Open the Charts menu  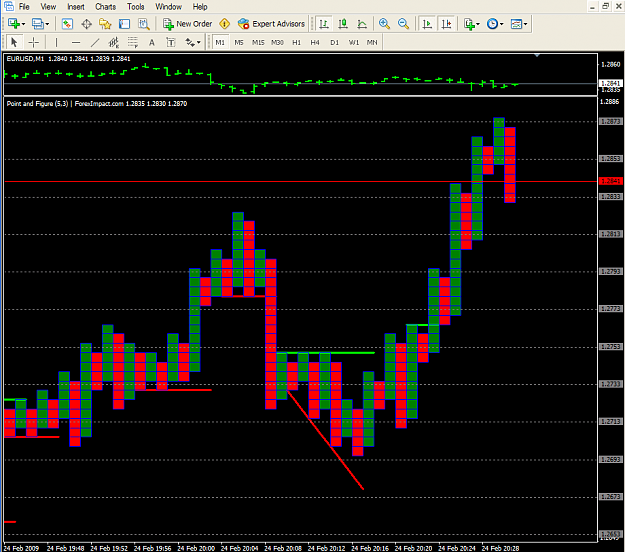(x=106, y=7)
